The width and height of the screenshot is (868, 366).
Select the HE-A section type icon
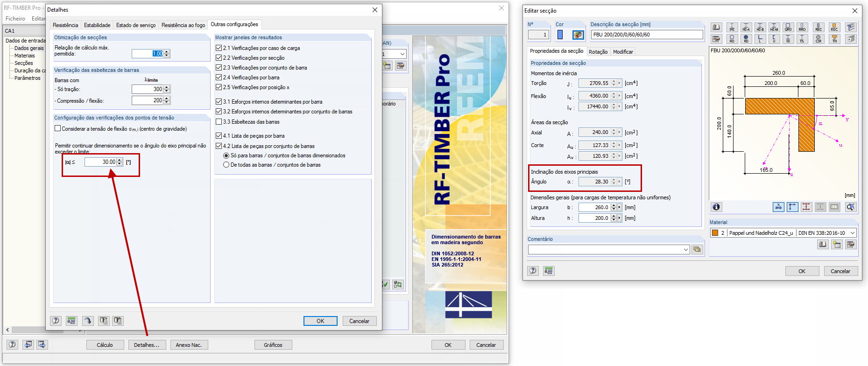(x=746, y=28)
